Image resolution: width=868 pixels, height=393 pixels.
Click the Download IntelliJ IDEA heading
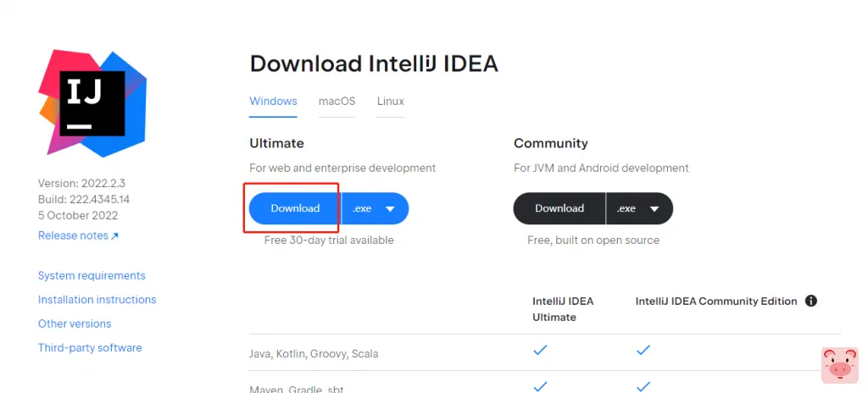tap(374, 64)
